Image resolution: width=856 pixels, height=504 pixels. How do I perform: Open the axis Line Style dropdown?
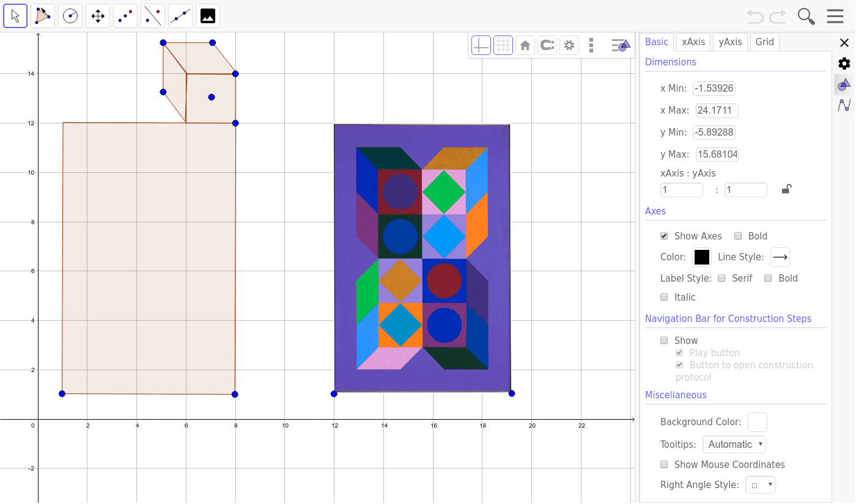(780, 257)
